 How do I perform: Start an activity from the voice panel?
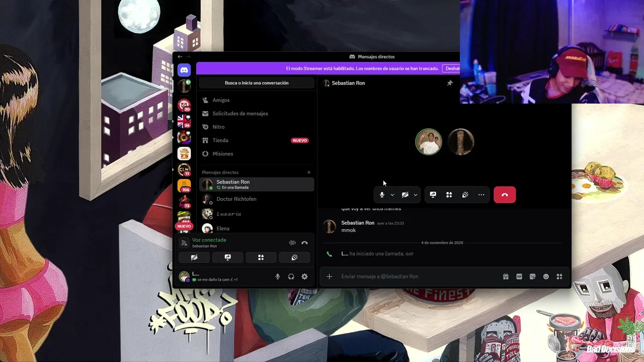261,257
